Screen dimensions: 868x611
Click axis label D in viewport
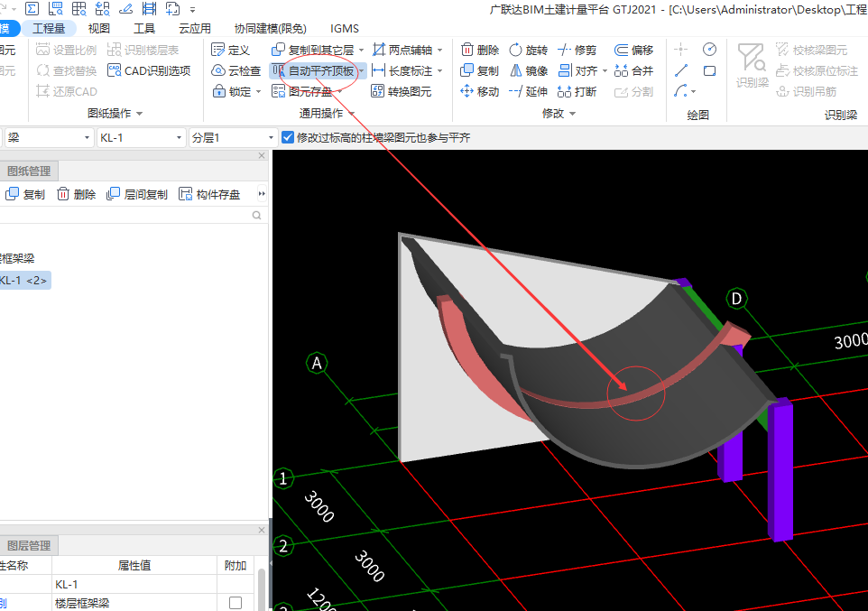click(736, 299)
